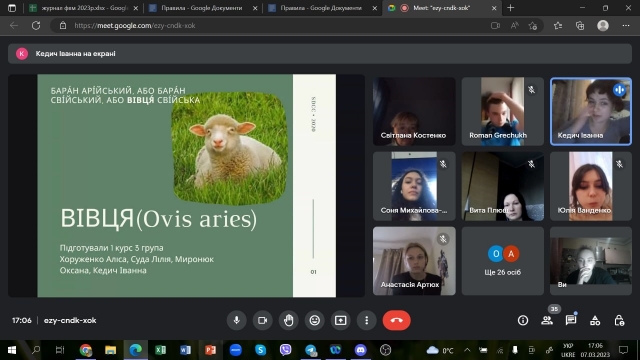This screenshot has width=640, height=360.
Task: Open the 'Ще 26 осіб' tile
Action: point(502,261)
